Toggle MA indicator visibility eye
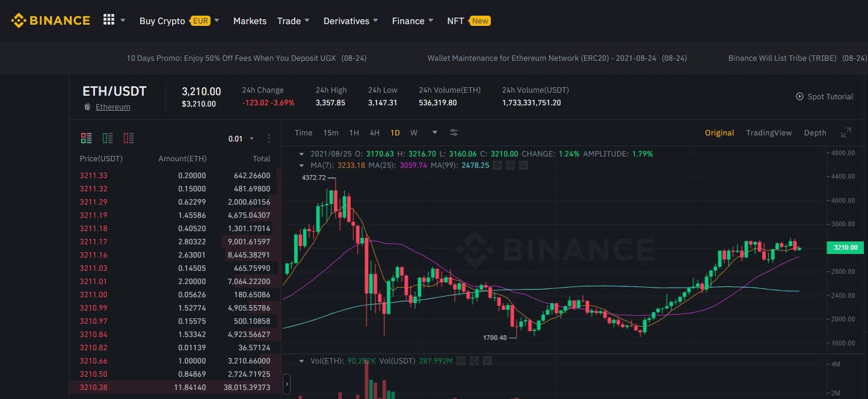Image resolution: width=868 pixels, height=399 pixels. click(497, 165)
